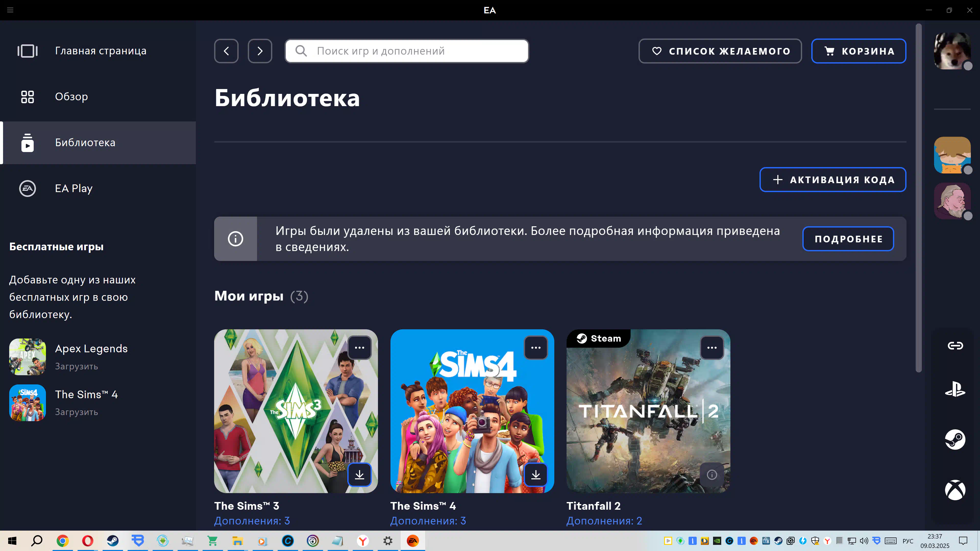Click the Steam icon in right panel
Viewport: 980px width, 551px height.
(955, 439)
